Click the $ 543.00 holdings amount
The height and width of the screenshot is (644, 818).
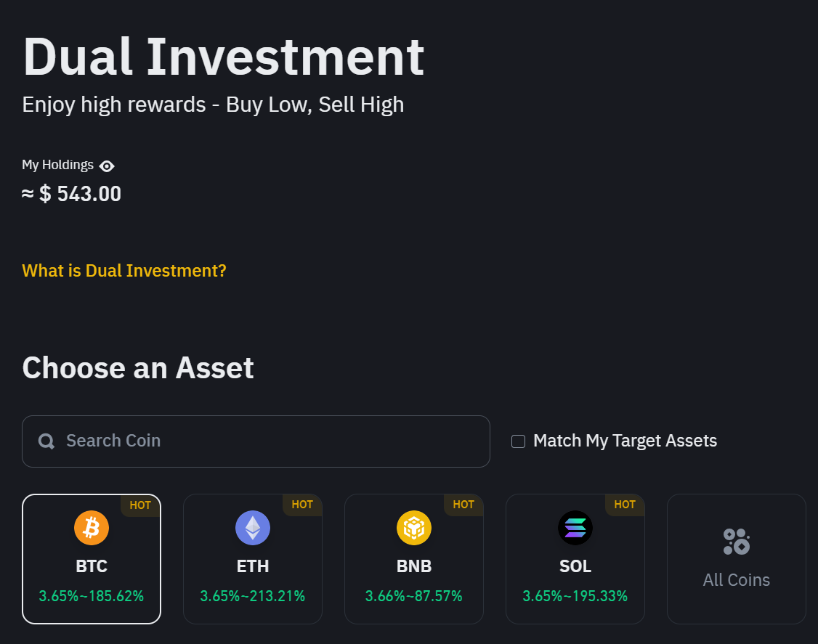coord(80,195)
